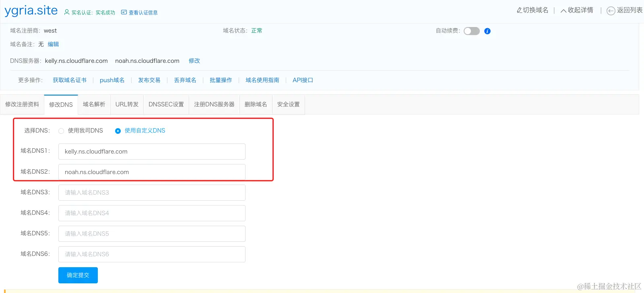644x293 pixels.
Task: Click the 域名DNS1 input field
Action: point(152,152)
